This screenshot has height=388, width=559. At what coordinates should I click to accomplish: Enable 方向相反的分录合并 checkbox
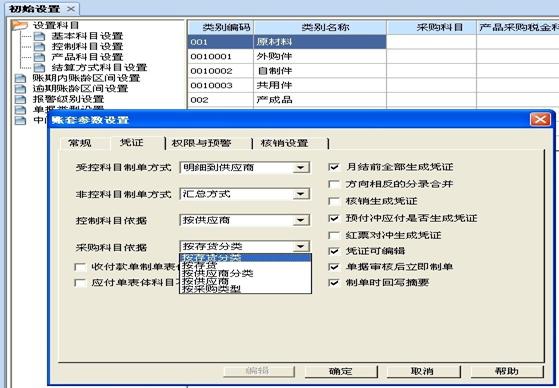point(334,184)
